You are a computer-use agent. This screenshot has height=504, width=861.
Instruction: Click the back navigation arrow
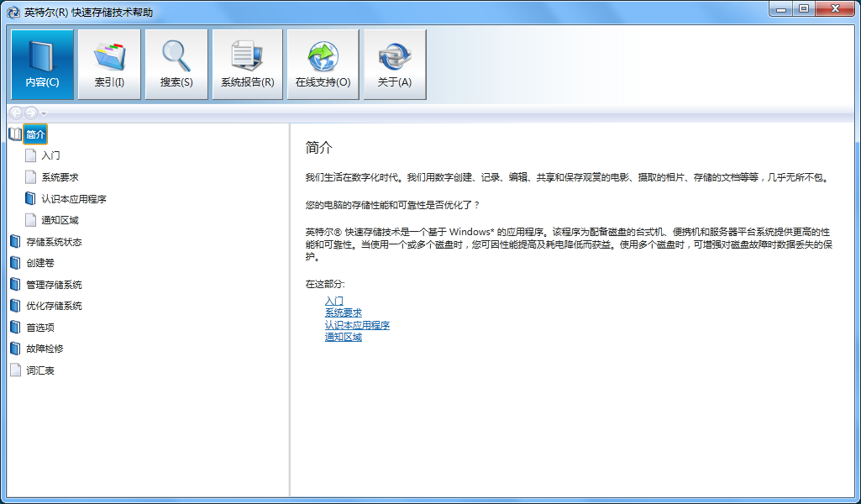16,113
